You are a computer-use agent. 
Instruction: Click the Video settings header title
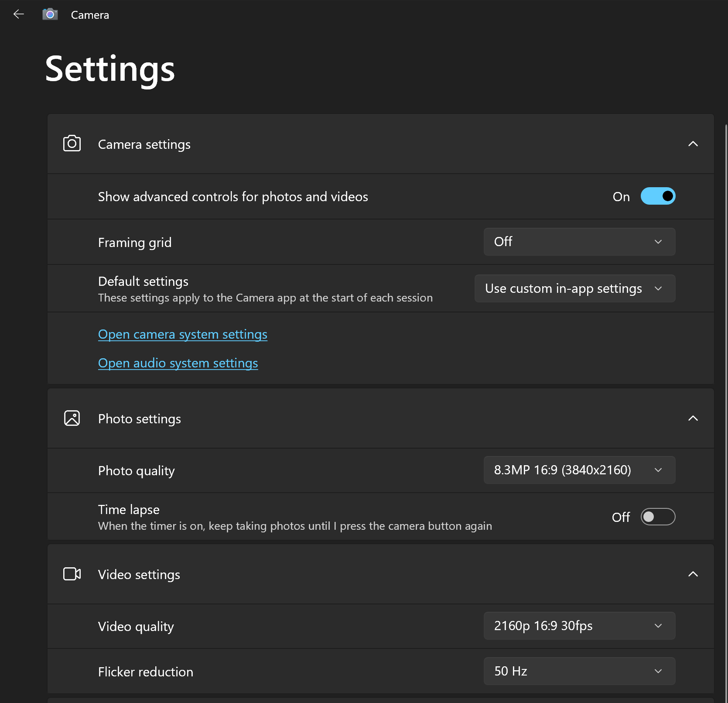click(x=139, y=575)
